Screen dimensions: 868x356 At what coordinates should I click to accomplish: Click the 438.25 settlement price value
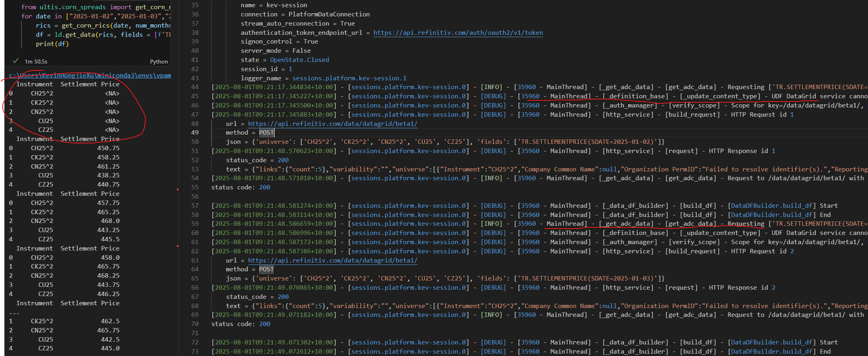tap(108, 175)
